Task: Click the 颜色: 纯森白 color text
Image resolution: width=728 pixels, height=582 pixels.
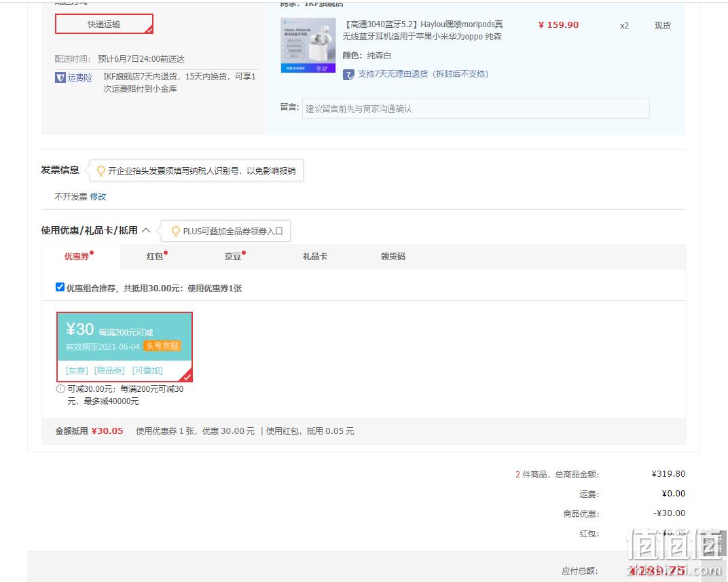Action: pyautogui.click(x=367, y=55)
